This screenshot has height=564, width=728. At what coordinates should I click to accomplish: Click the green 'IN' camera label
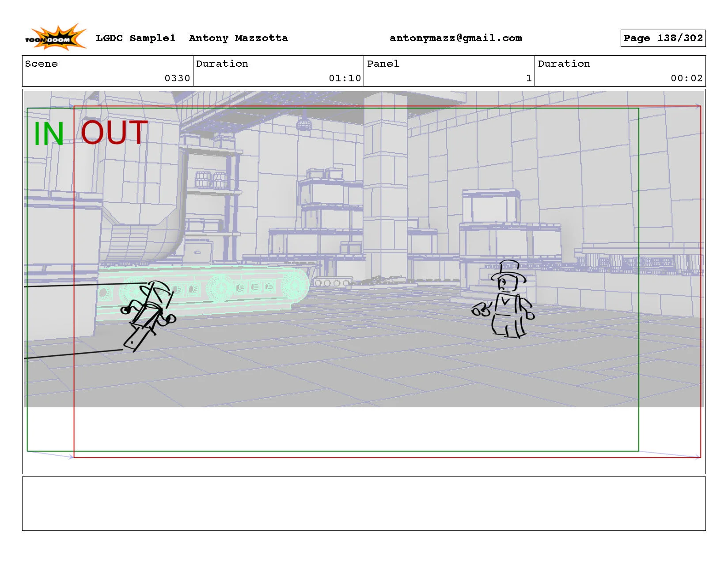49,133
